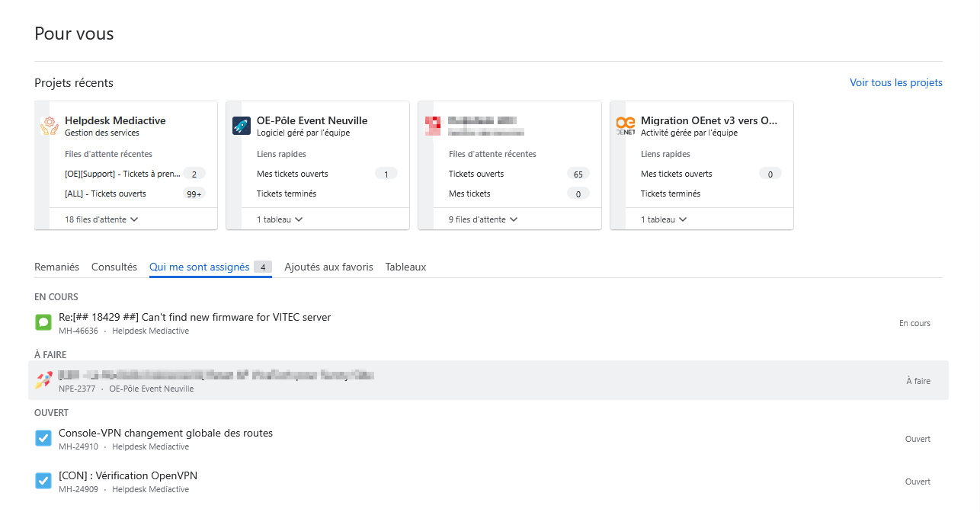Open 1 tableau dropdown under Migration OEnet

664,219
